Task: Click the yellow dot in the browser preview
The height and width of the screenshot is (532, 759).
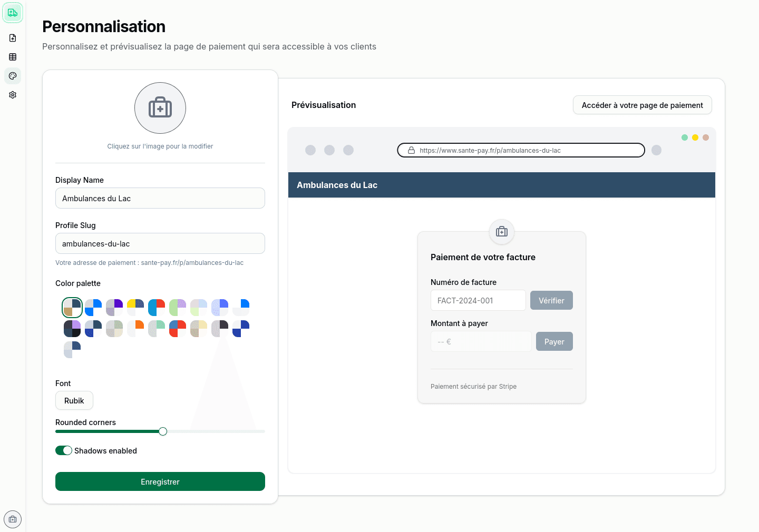Action: coord(695,137)
